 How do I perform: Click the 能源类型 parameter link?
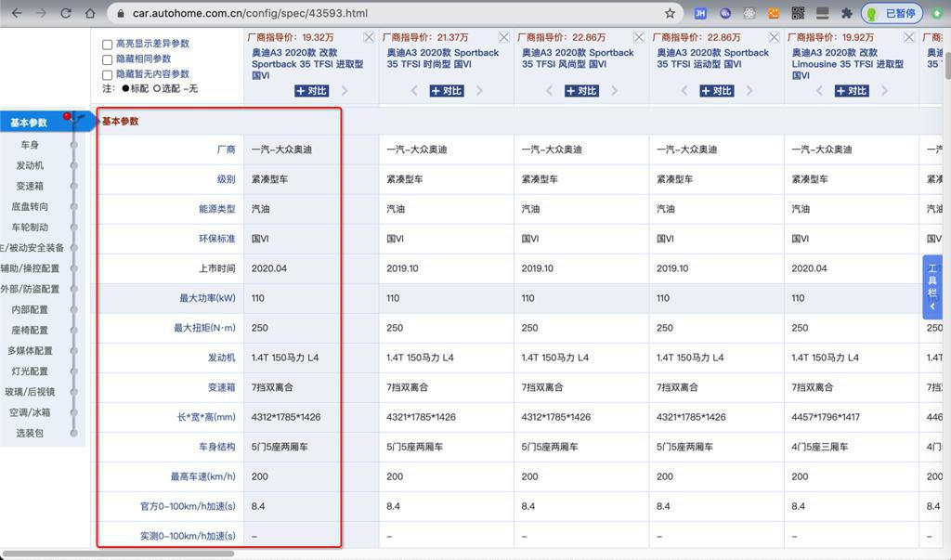[x=217, y=209]
